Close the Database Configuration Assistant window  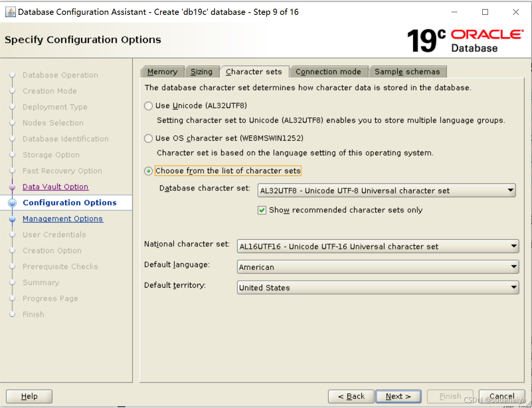[516, 12]
